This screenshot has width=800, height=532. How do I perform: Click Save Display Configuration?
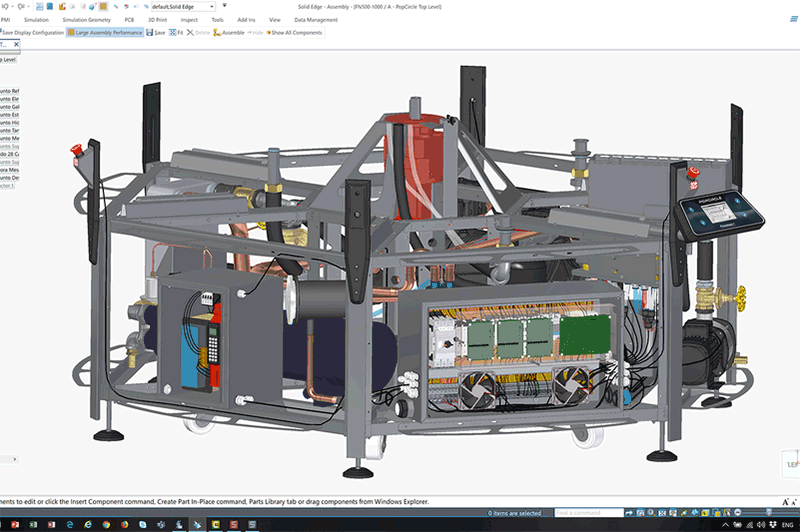[x=32, y=33]
